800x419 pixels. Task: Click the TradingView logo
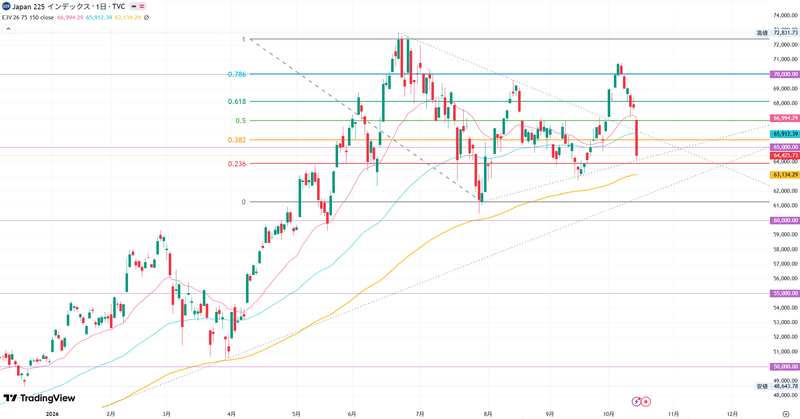point(39,398)
